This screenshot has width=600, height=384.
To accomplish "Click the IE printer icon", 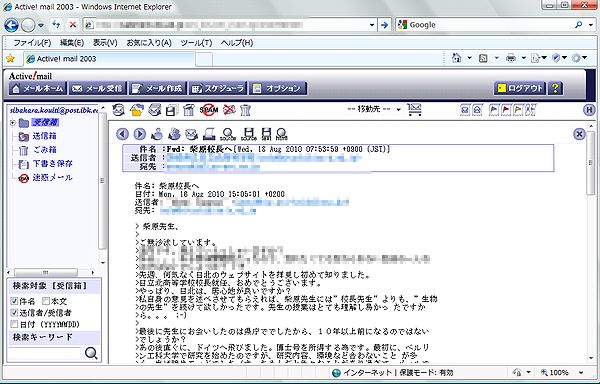I will (511, 58).
